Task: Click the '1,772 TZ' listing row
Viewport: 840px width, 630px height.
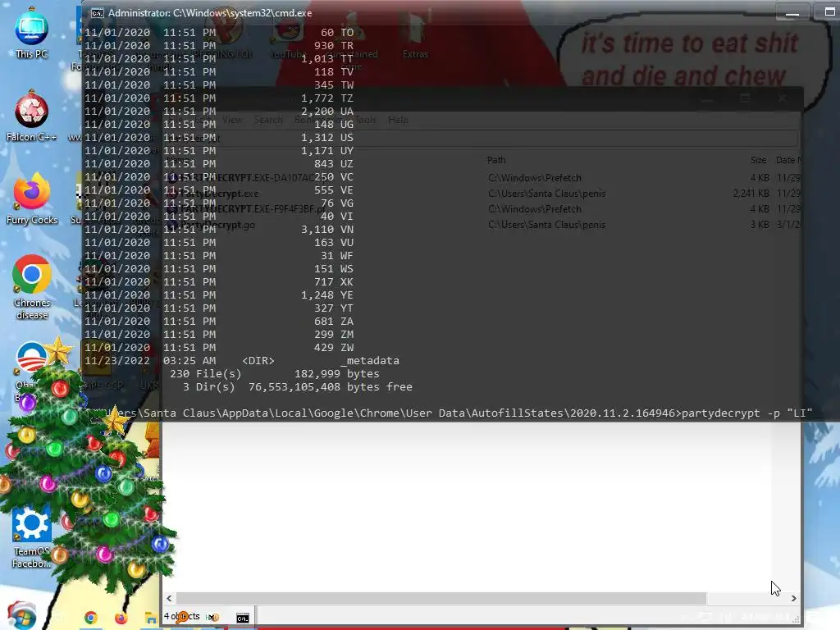Action: coord(219,98)
